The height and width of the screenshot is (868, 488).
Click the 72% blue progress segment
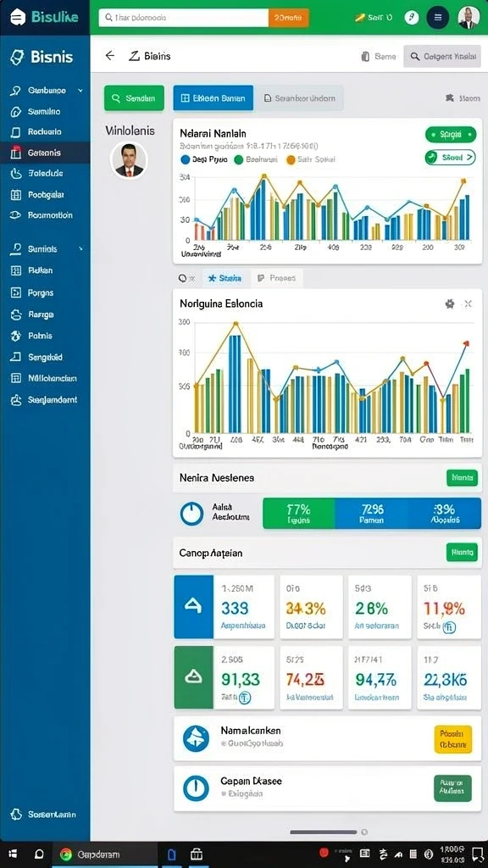(372, 513)
